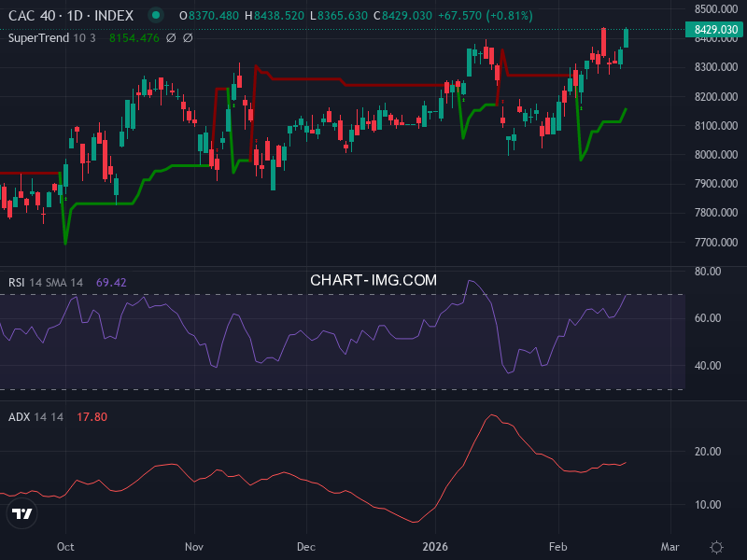Click the TradingView logo icon

[21, 513]
